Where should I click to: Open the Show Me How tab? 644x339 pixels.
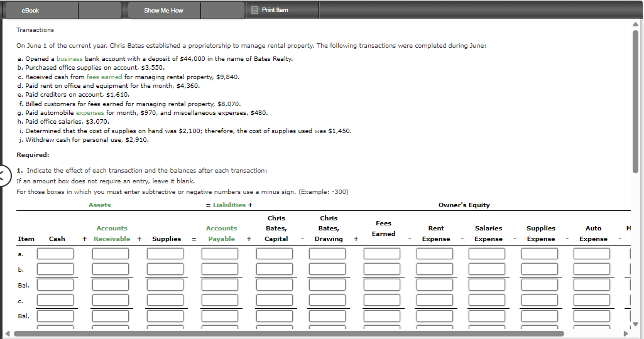click(163, 10)
